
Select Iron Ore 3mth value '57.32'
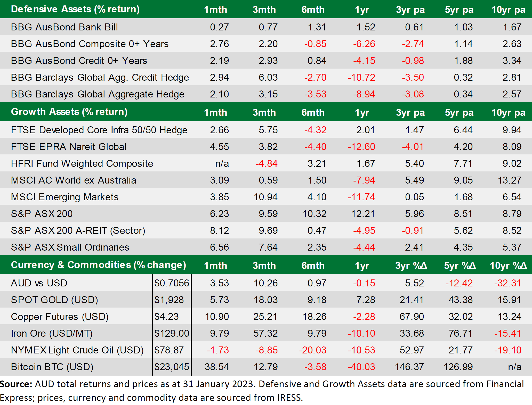coord(265,333)
